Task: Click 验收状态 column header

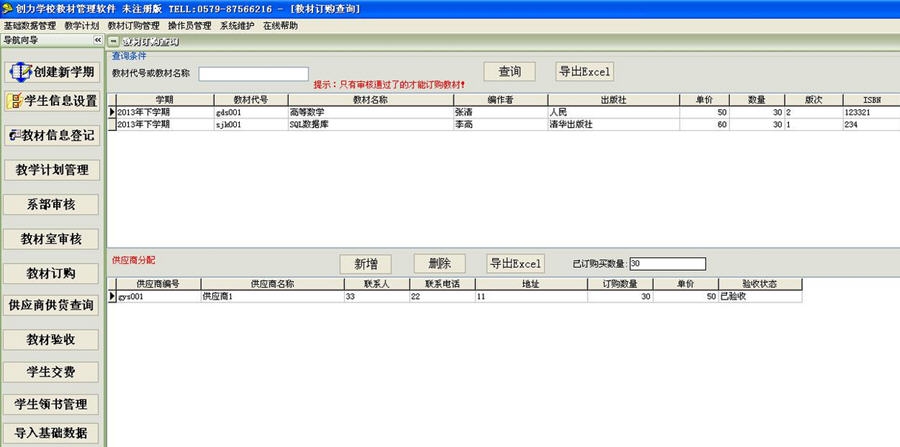Action: click(760, 284)
